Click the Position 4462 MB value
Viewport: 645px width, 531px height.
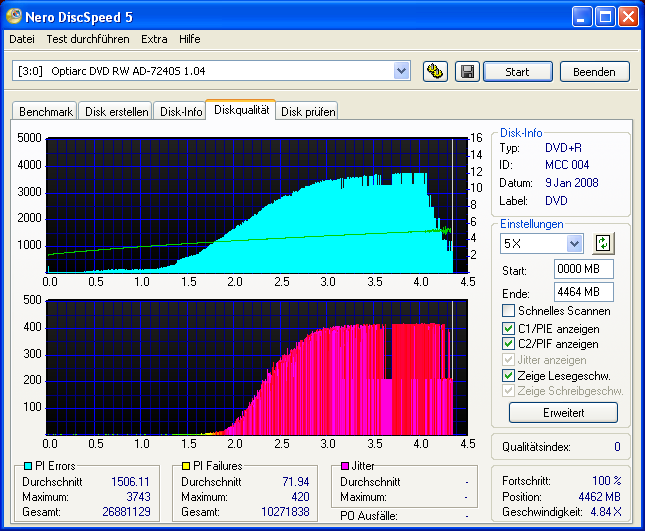pos(599,497)
